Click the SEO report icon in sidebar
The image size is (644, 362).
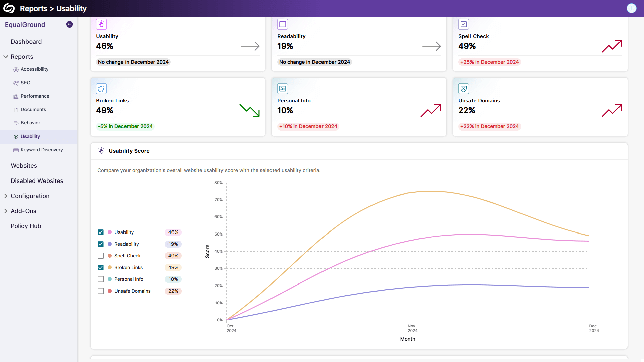point(16,83)
